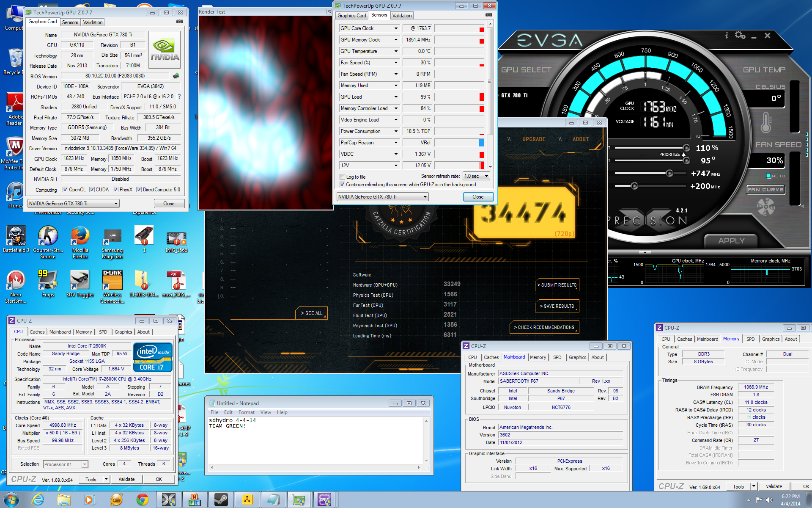Open the Windows Start menu
812x508 pixels.
coord(11,500)
